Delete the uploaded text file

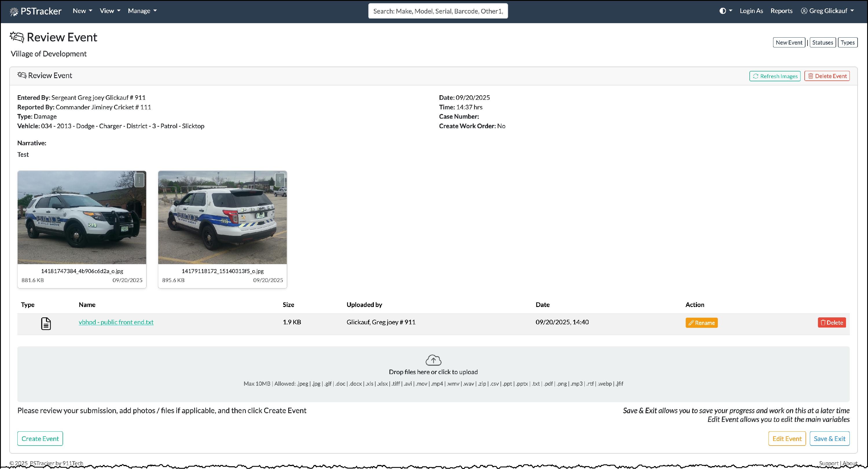pyautogui.click(x=831, y=322)
